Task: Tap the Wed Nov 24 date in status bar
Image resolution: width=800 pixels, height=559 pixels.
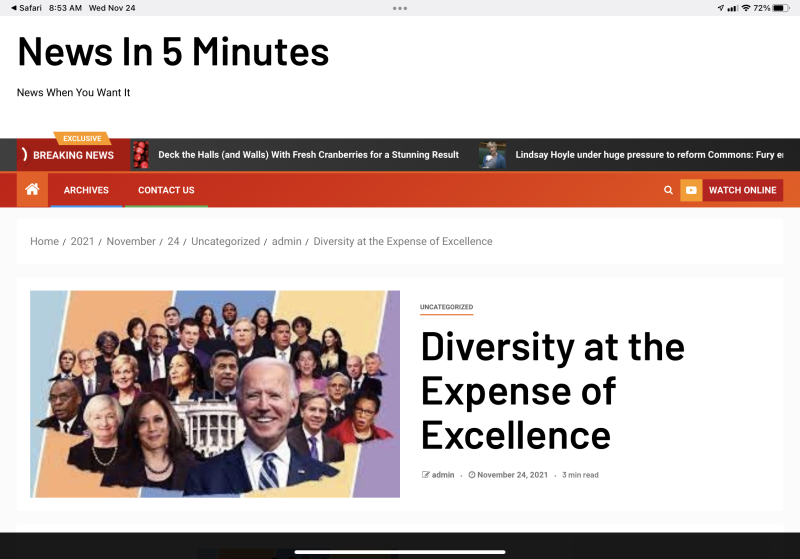Action: tap(112, 8)
